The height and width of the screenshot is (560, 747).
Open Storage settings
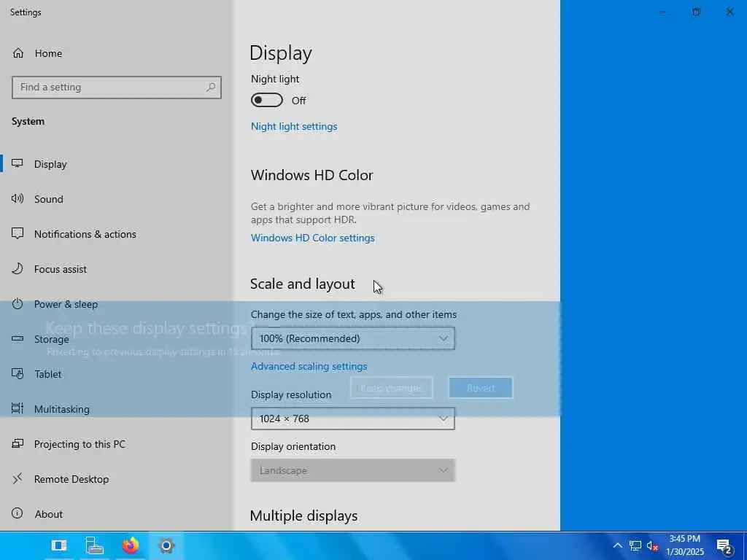coord(52,339)
